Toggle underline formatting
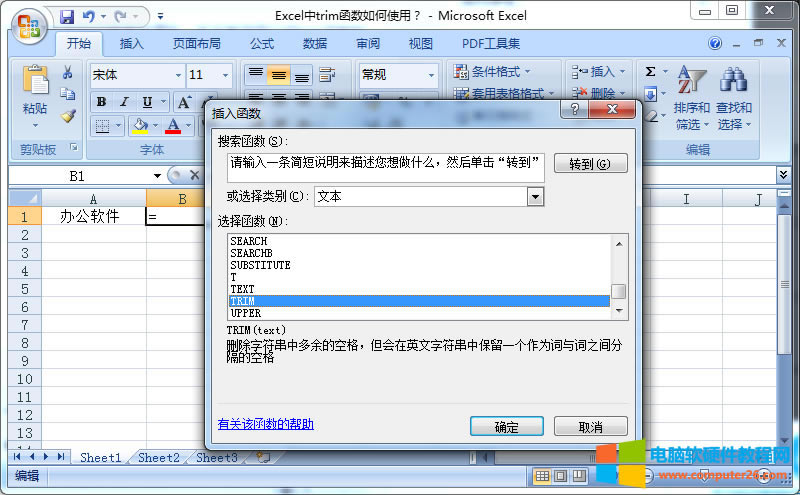 (x=147, y=102)
